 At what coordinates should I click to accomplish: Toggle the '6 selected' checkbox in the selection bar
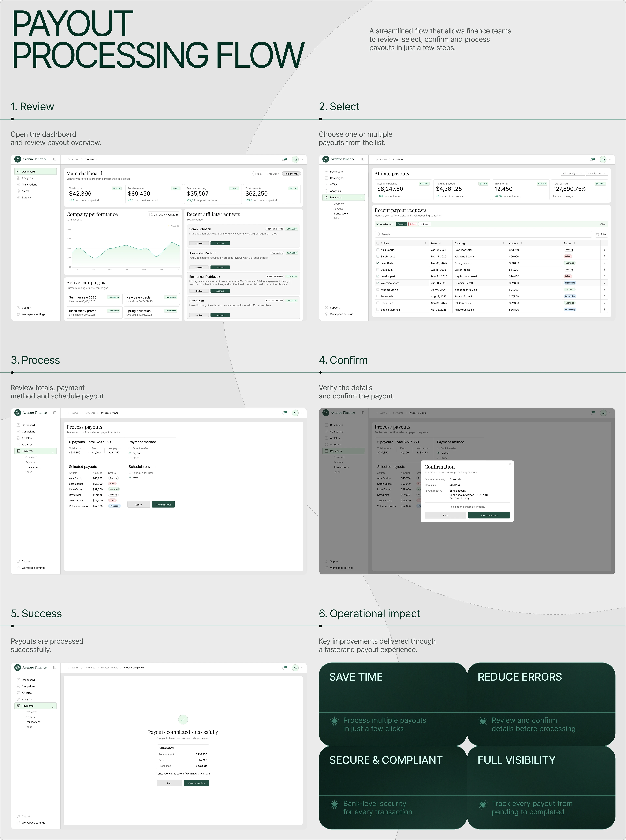[x=378, y=224]
